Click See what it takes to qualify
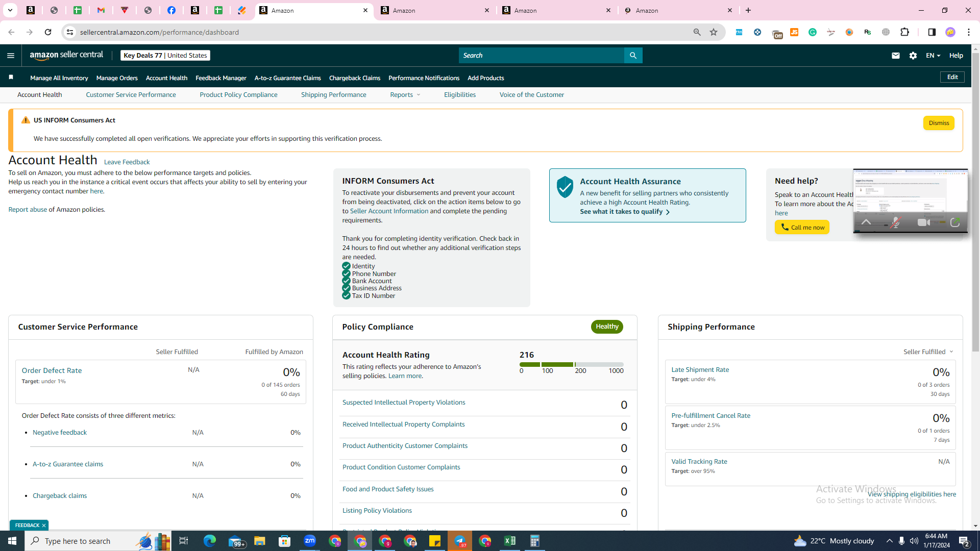 [x=625, y=212]
